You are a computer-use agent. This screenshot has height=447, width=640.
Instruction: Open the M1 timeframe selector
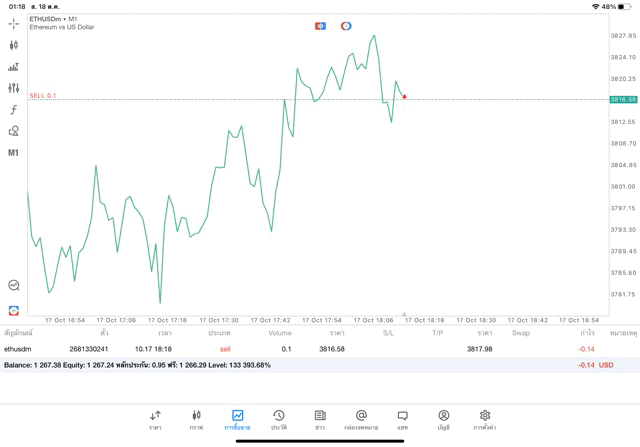tap(13, 153)
